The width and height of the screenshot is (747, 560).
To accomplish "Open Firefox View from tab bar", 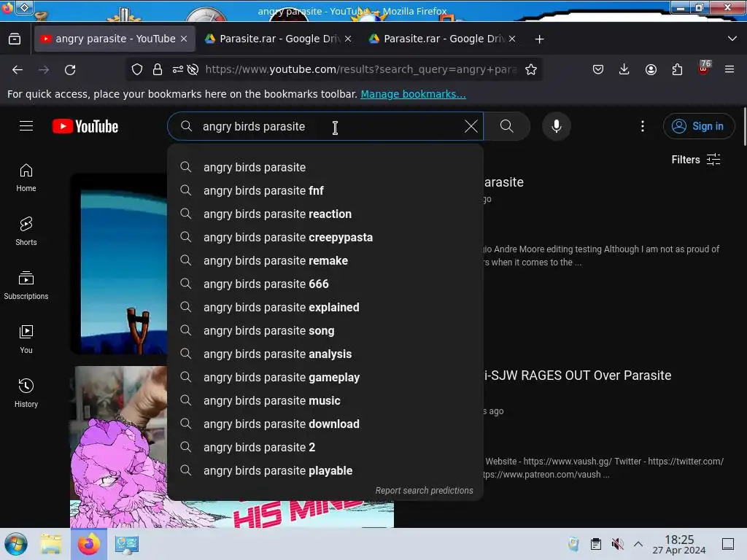I will [15, 39].
